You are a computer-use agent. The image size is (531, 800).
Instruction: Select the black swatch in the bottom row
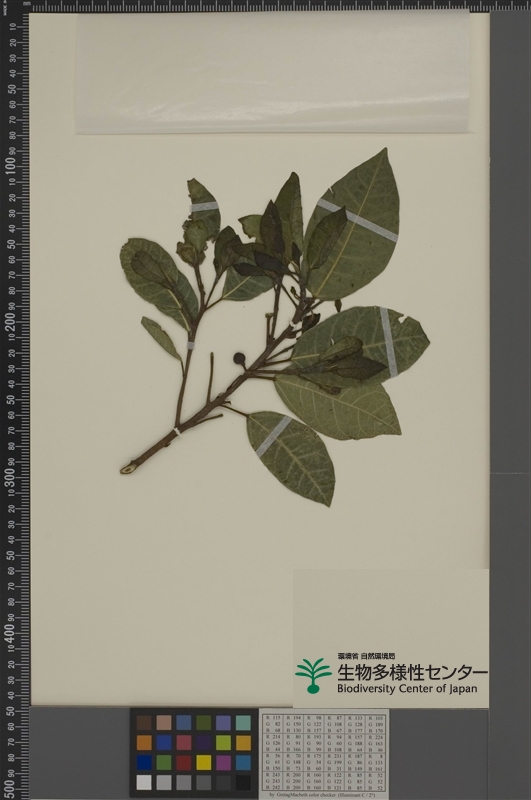point(243,782)
